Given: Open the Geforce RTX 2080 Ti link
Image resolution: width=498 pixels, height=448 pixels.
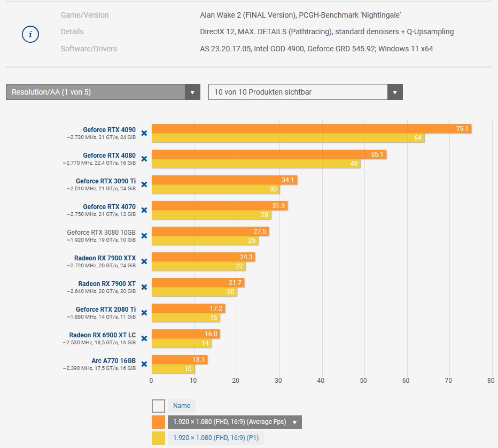Looking at the screenshot, I should (x=106, y=310).
